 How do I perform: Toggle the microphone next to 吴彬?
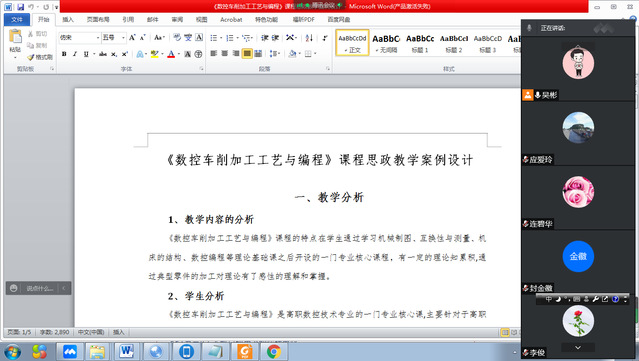click(538, 95)
